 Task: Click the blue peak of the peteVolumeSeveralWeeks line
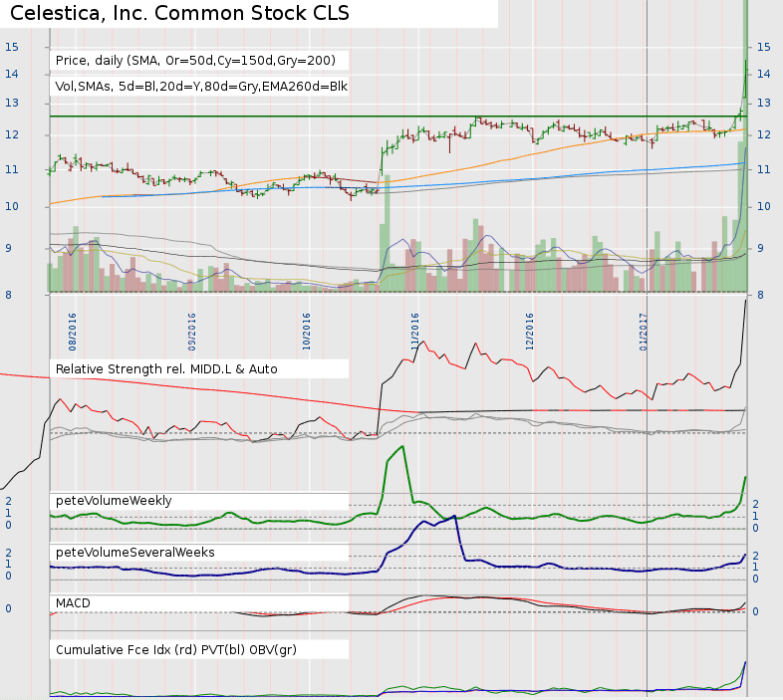[x=454, y=516]
